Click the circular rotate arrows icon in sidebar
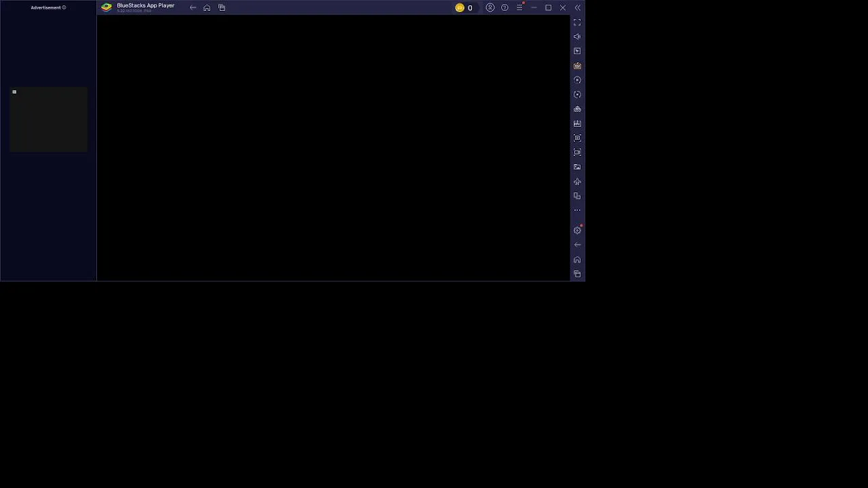Screen dimensions: 868x488 tap(577, 95)
